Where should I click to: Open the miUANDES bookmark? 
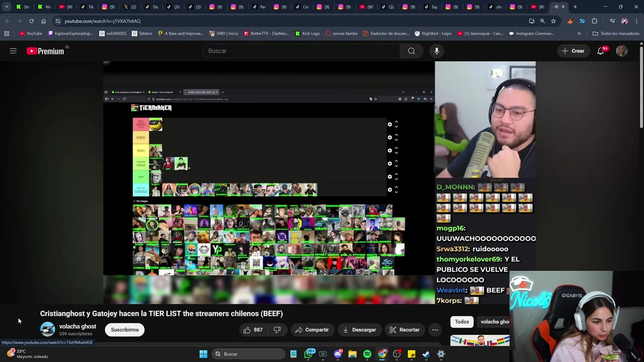pyautogui.click(x=113, y=34)
